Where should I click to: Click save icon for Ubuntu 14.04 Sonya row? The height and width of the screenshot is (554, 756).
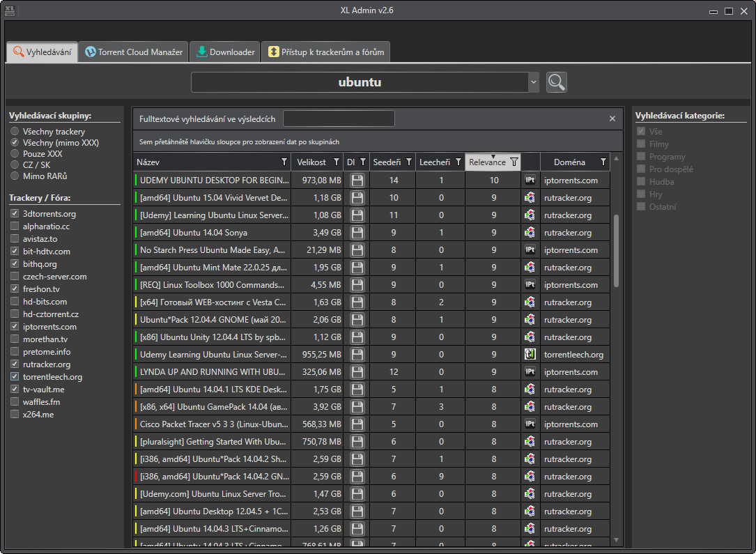(357, 232)
